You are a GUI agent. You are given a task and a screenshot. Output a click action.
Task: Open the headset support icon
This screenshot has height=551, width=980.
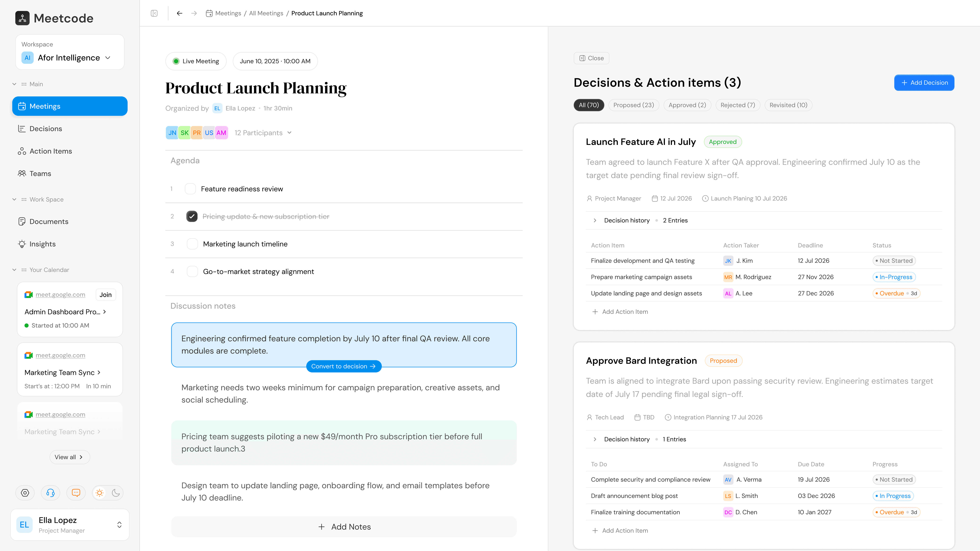tap(50, 493)
